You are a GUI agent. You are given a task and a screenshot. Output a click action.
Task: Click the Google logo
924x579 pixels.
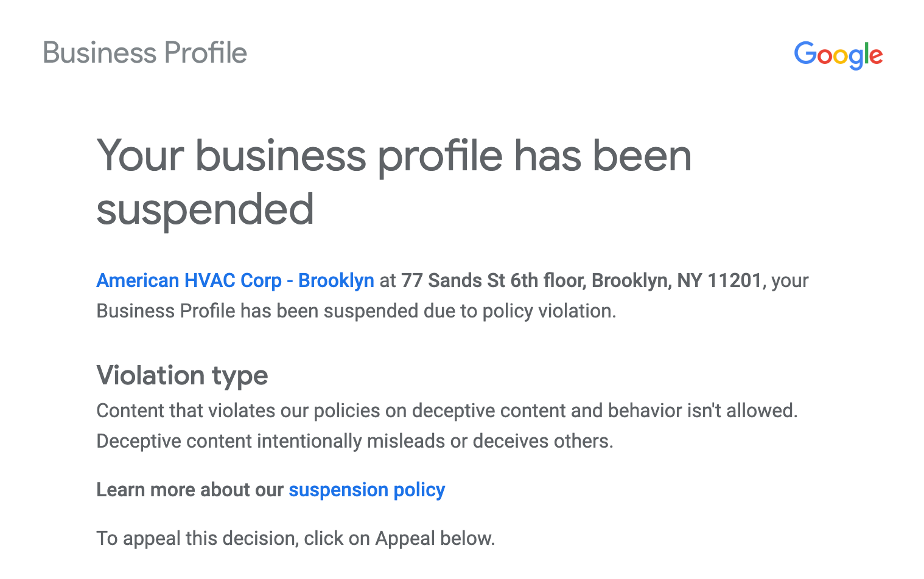pos(838,55)
